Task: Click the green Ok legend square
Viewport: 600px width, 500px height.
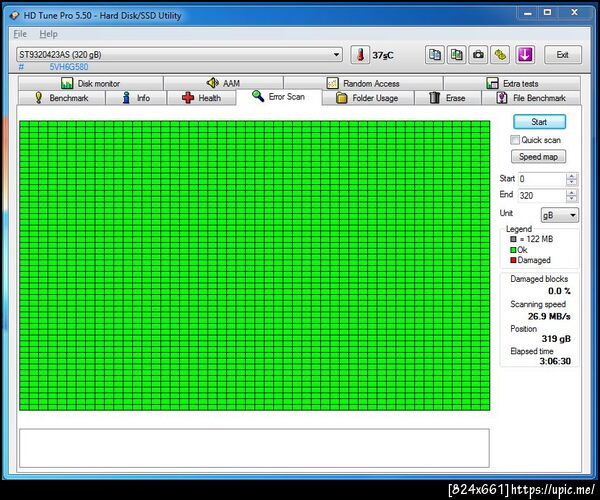Action: pyautogui.click(x=513, y=250)
